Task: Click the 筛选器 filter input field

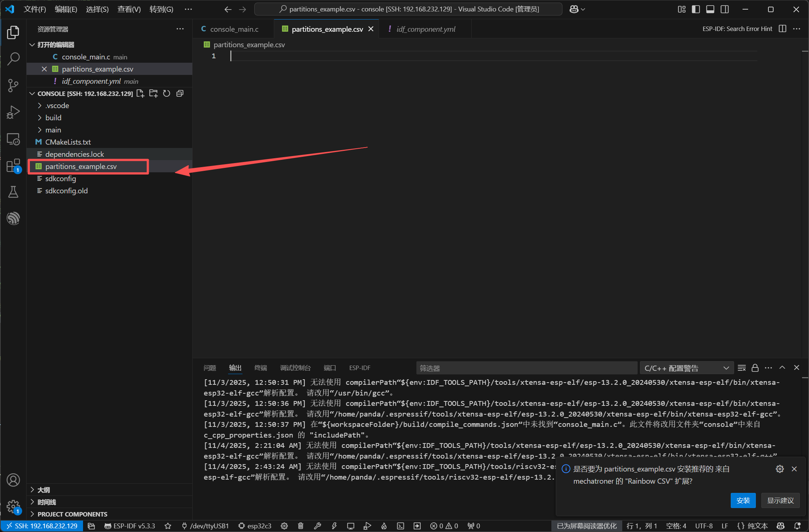Action: pyautogui.click(x=526, y=368)
